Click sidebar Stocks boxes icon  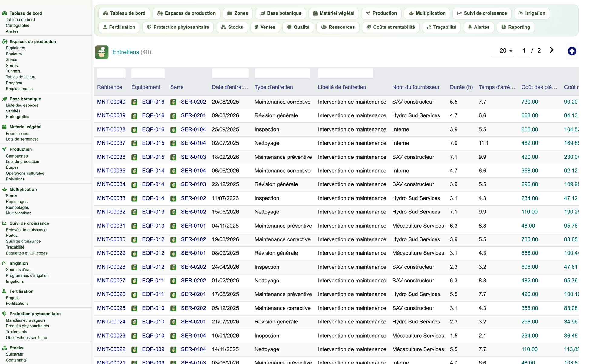coord(5,348)
